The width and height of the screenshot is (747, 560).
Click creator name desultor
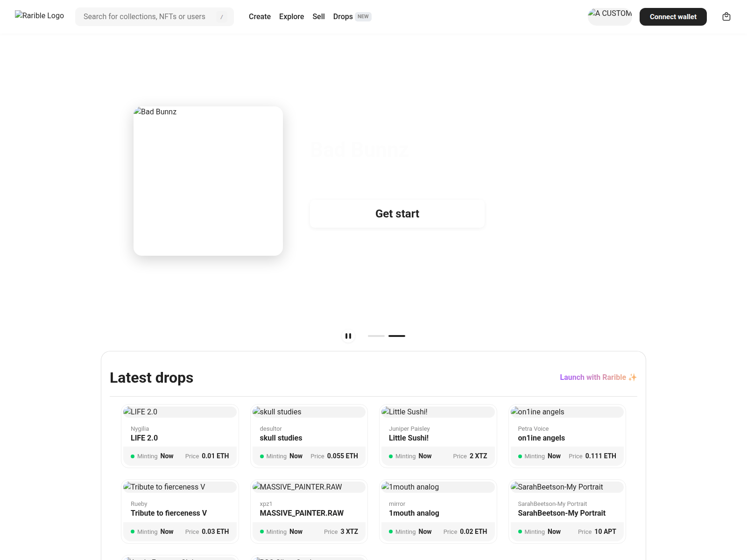pyautogui.click(x=271, y=429)
